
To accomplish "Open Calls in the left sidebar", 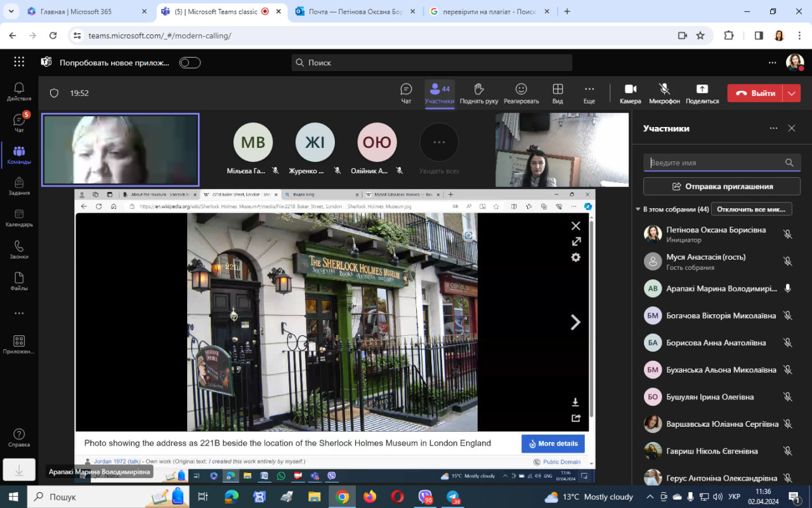I will [x=19, y=250].
